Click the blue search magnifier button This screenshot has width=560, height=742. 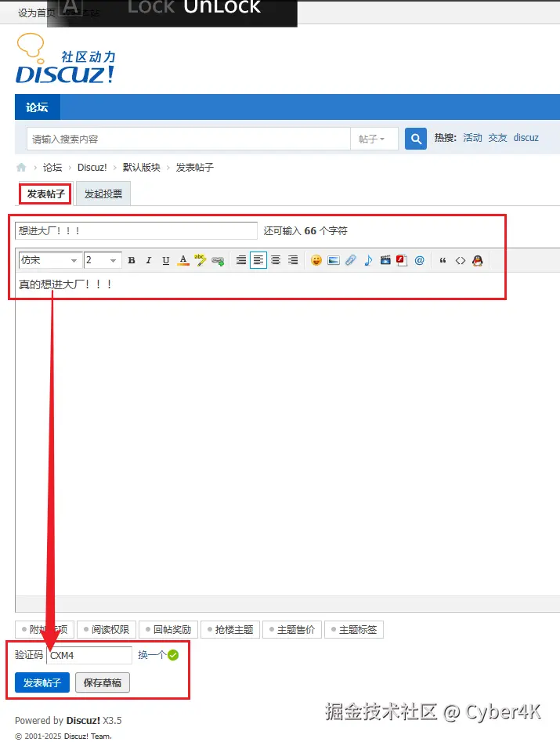(416, 139)
